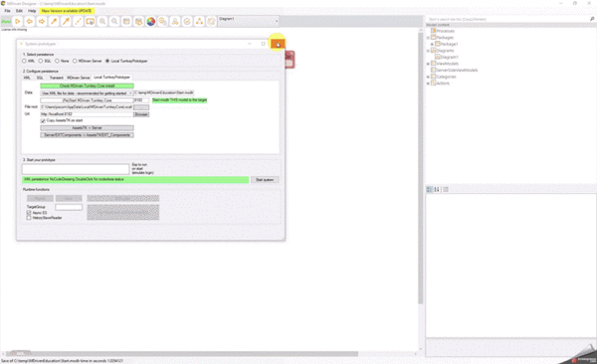This screenshot has height=364, width=597.
Task: Click the checkmark validation toolbar icon
Action: 187,22
